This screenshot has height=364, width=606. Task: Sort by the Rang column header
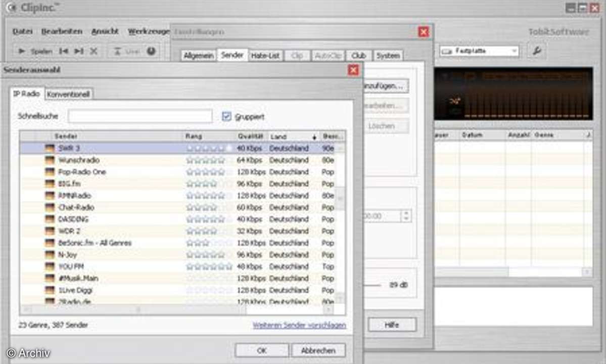tap(209, 136)
